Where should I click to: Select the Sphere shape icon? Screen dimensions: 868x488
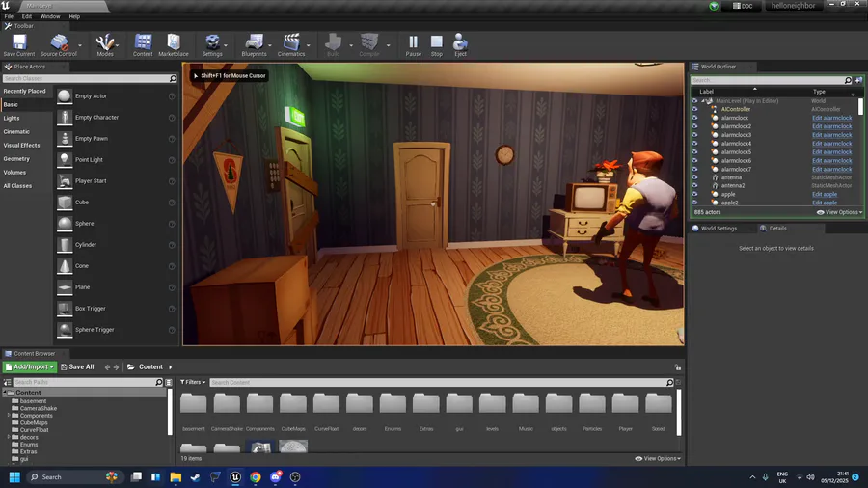(65, 224)
